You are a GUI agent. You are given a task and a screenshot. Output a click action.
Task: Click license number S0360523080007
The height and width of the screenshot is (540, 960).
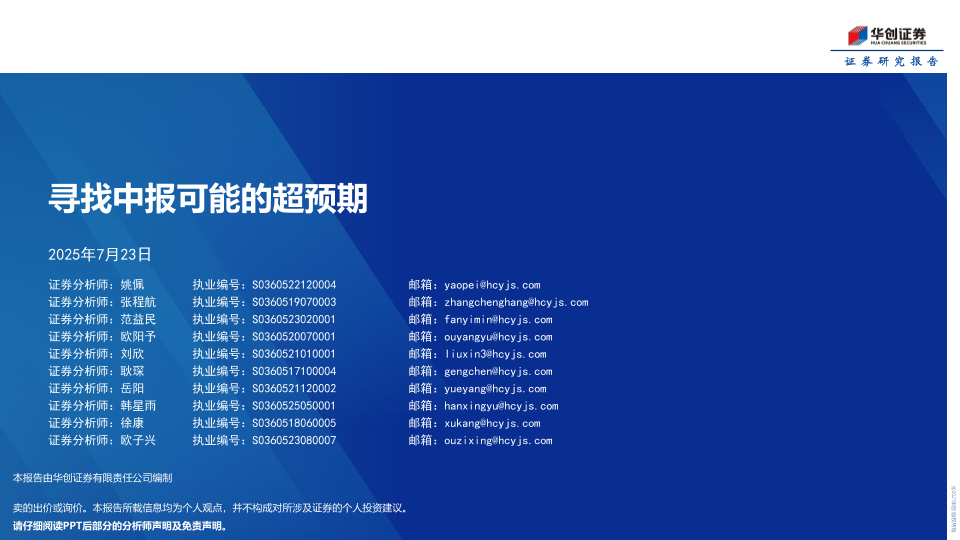click(294, 440)
